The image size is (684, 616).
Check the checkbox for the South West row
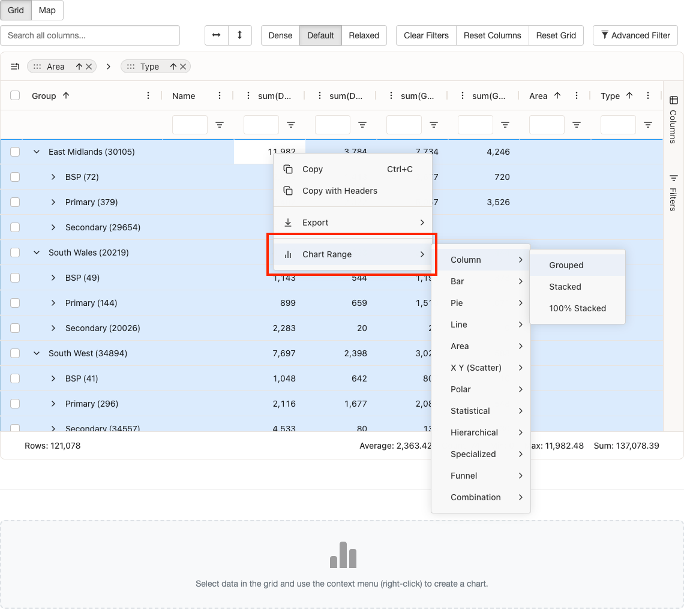point(14,353)
